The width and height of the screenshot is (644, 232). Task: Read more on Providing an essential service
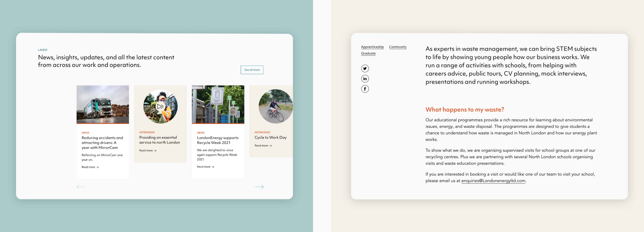coord(148,151)
